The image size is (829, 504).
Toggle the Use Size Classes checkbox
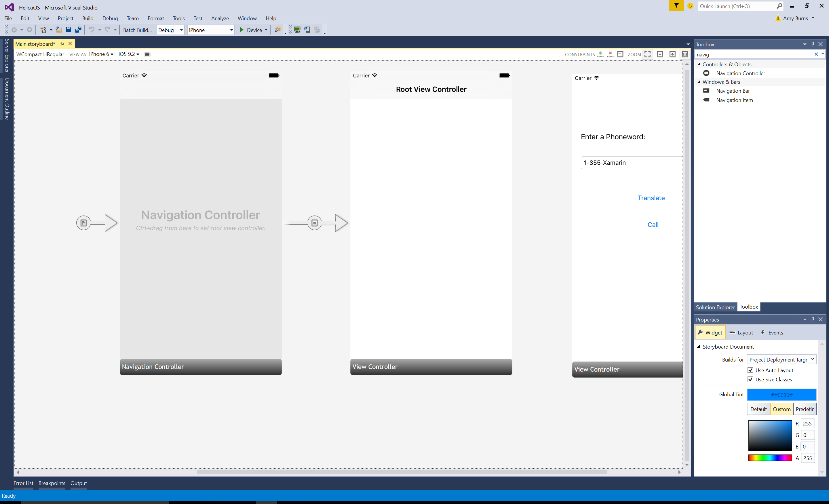click(x=750, y=379)
